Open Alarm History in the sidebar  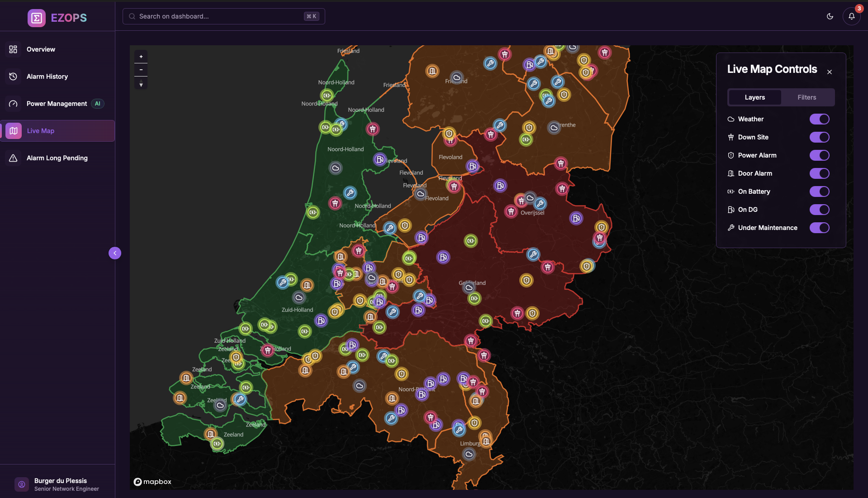click(x=47, y=76)
